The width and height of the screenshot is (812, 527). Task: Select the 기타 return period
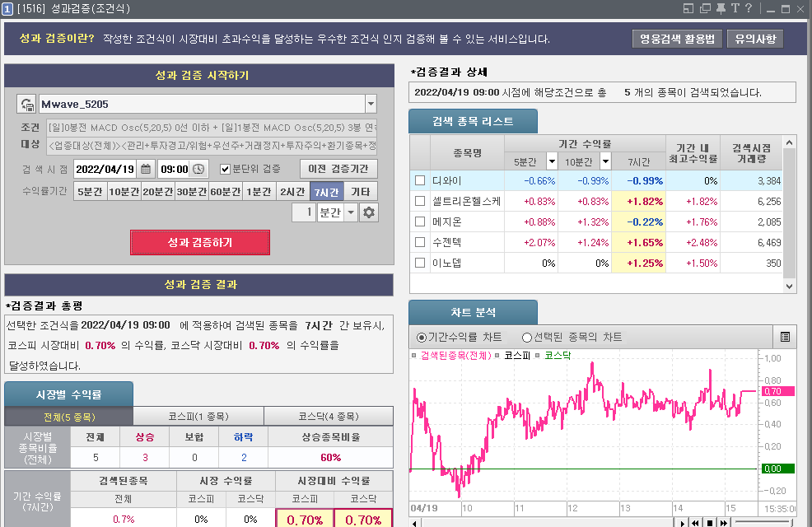pyautogui.click(x=361, y=192)
